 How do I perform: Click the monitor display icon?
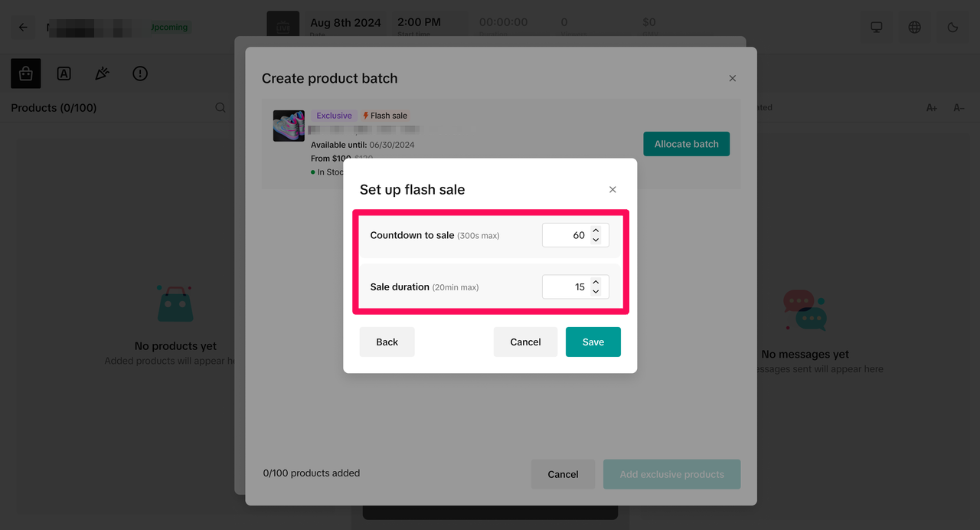[877, 28]
